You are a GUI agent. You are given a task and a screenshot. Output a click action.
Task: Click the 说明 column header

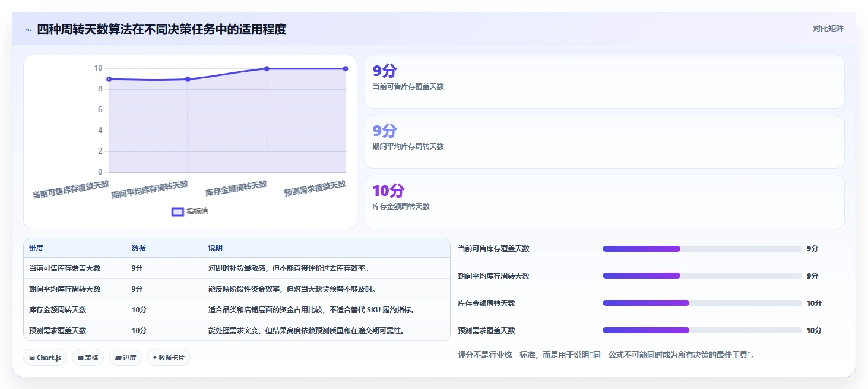click(x=216, y=248)
